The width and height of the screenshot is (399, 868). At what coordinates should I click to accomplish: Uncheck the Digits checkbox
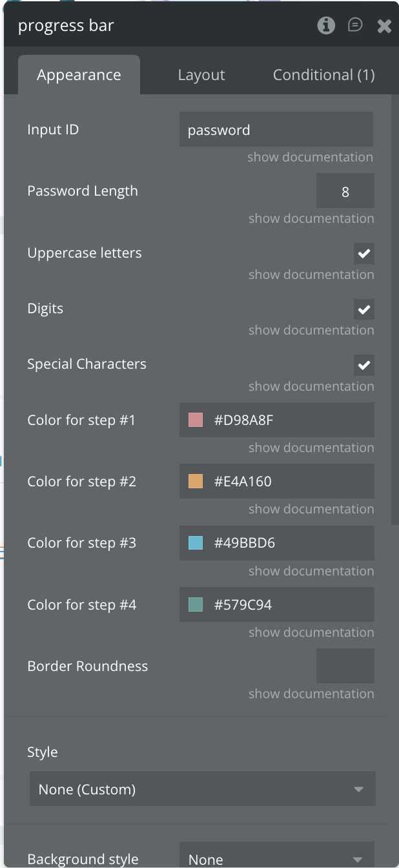tap(364, 309)
